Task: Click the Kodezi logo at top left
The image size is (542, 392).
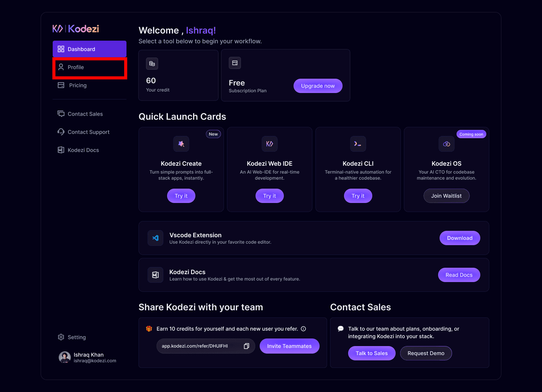Action: tap(76, 29)
